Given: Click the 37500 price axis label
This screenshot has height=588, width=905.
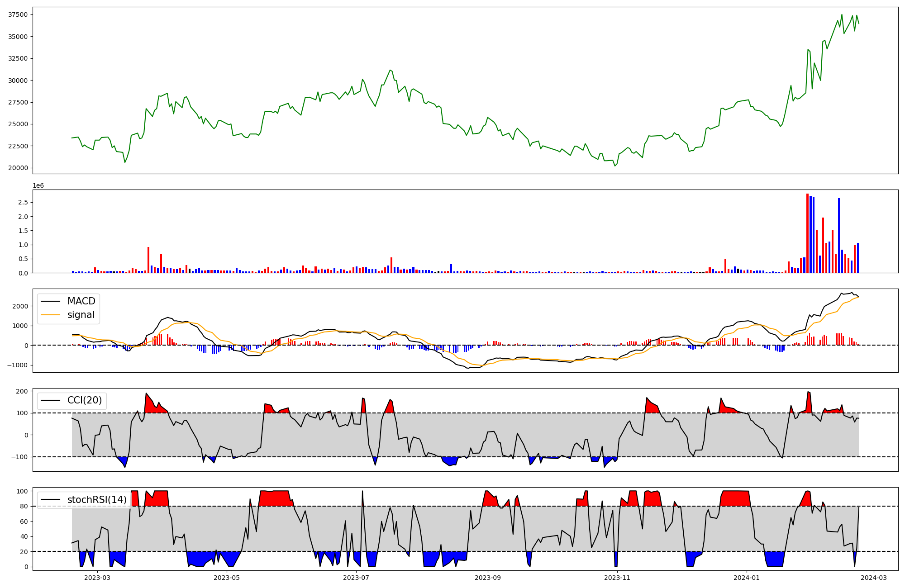Looking at the screenshot, I should click(x=18, y=14).
